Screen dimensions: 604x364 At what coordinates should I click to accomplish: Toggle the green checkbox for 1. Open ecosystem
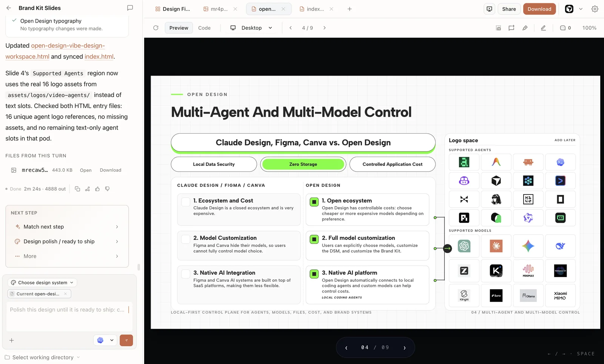pos(314,202)
